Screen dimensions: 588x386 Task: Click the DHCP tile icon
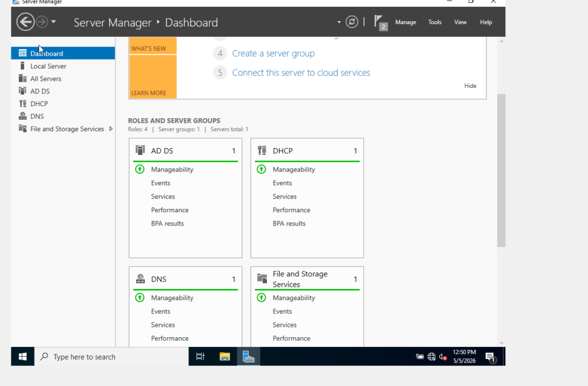(262, 150)
